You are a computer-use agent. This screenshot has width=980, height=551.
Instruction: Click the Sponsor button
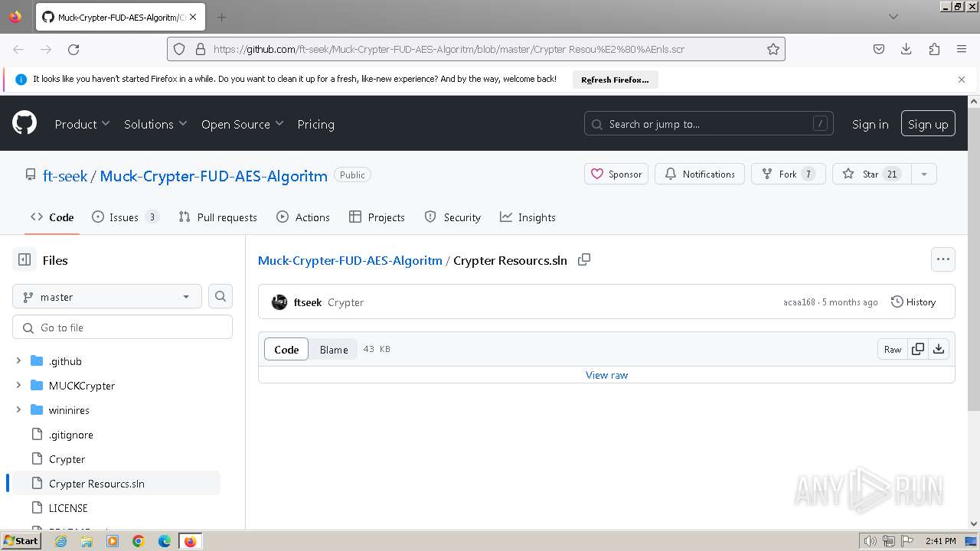pyautogui.click(x=616, y=174)
